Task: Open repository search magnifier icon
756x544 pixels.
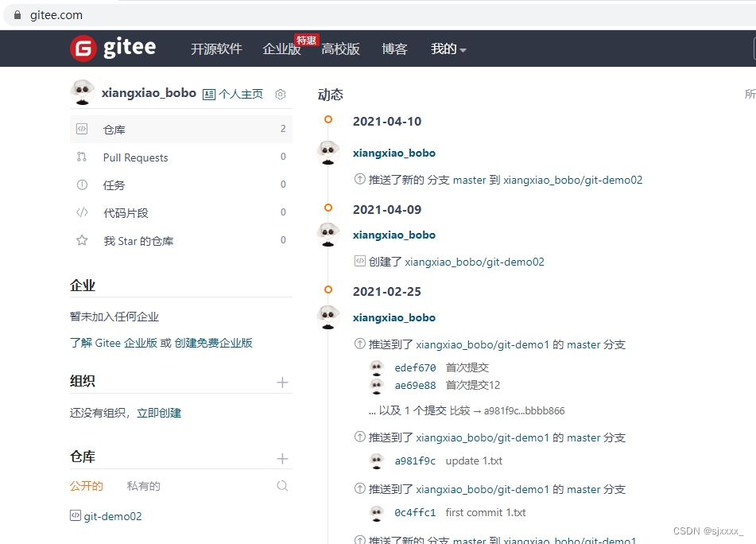Action: 282,486
